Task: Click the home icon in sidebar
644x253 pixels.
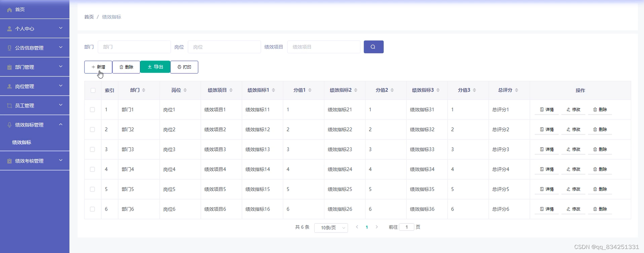Action: [x=9, y=10]
